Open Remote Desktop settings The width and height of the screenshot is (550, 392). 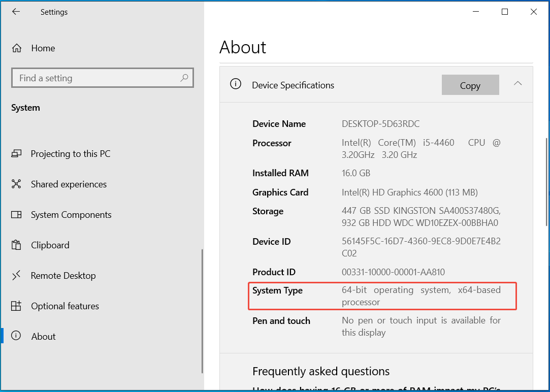pyautogui.click(x=63, y=276)
